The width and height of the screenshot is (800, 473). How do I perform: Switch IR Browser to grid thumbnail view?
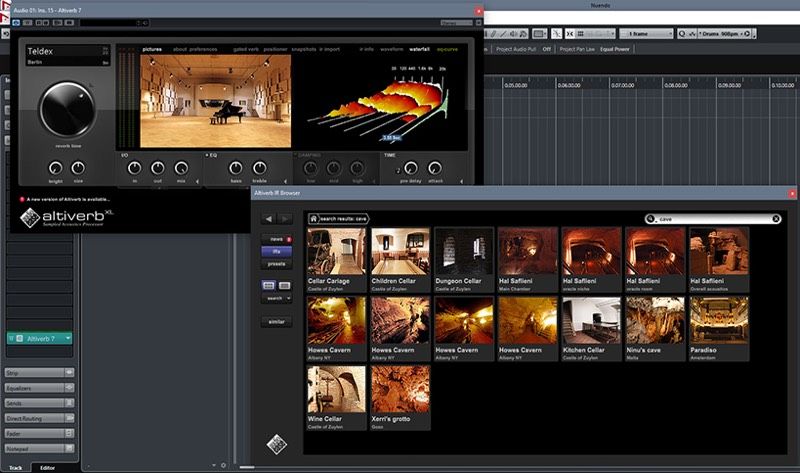pos(268,285)
